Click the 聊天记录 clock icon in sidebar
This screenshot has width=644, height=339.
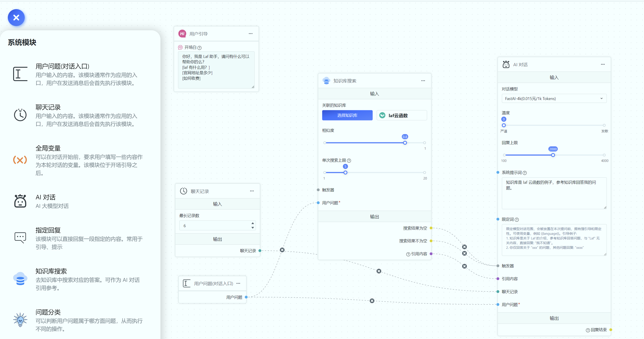20,115
